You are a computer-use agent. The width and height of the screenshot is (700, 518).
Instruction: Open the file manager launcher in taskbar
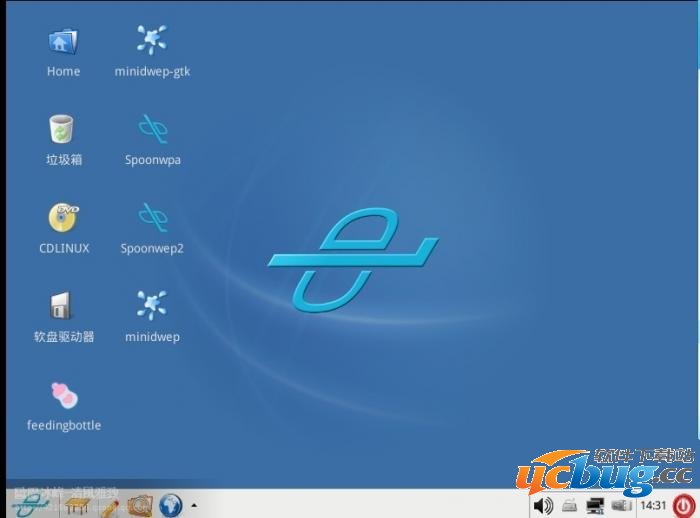(x=139, y=505)
